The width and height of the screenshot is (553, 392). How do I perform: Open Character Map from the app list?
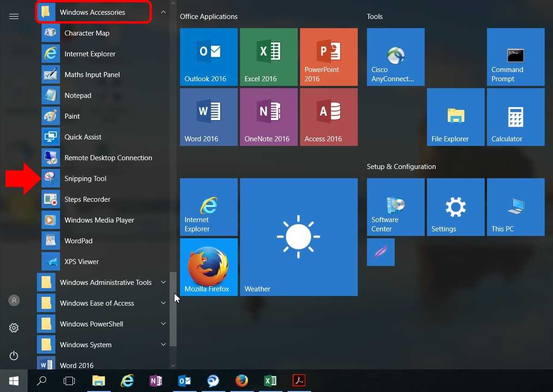click(x=102, y=33)
